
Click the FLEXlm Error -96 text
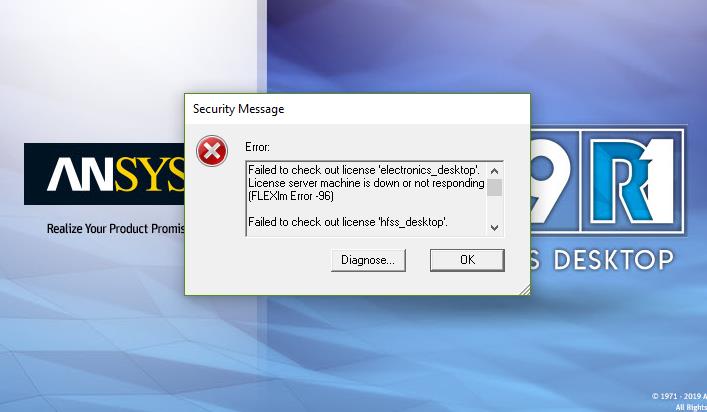click(291, 196)
